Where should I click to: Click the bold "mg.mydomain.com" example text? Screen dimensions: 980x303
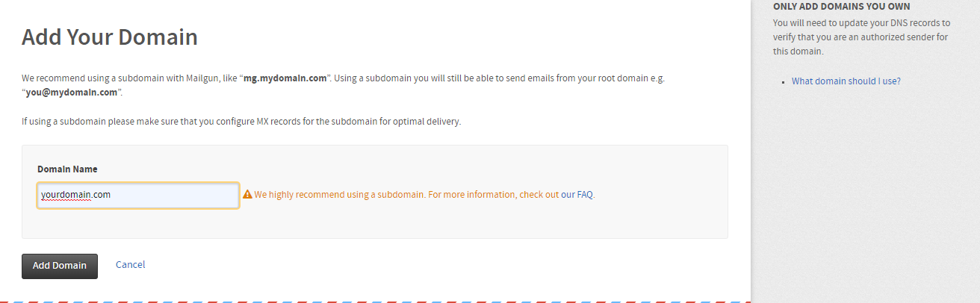pyautogui.click(x=285, y=78)
